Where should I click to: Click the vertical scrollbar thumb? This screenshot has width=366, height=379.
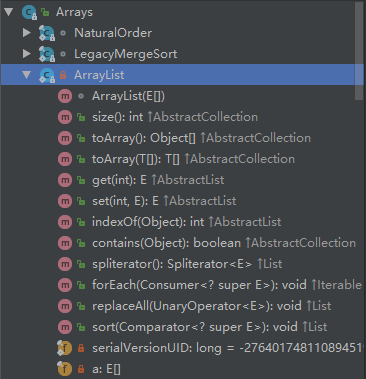pyautogui.click(x=359, y=51)
